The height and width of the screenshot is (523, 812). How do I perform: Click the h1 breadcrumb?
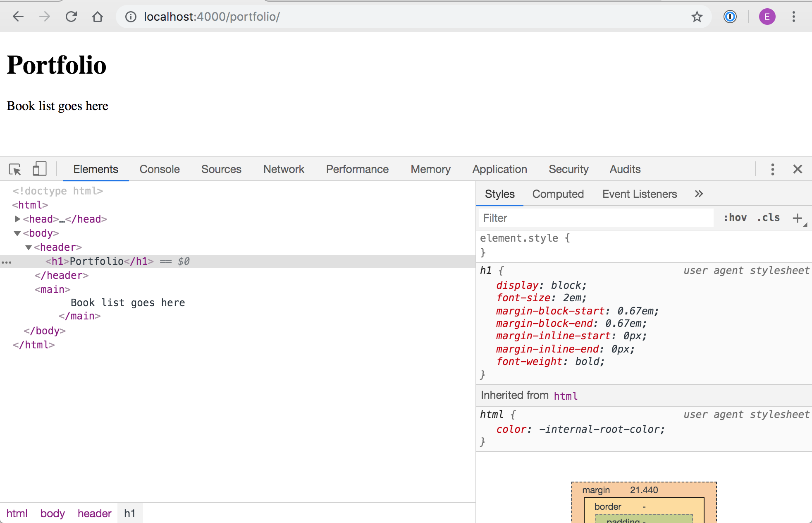tap(129, 513)
